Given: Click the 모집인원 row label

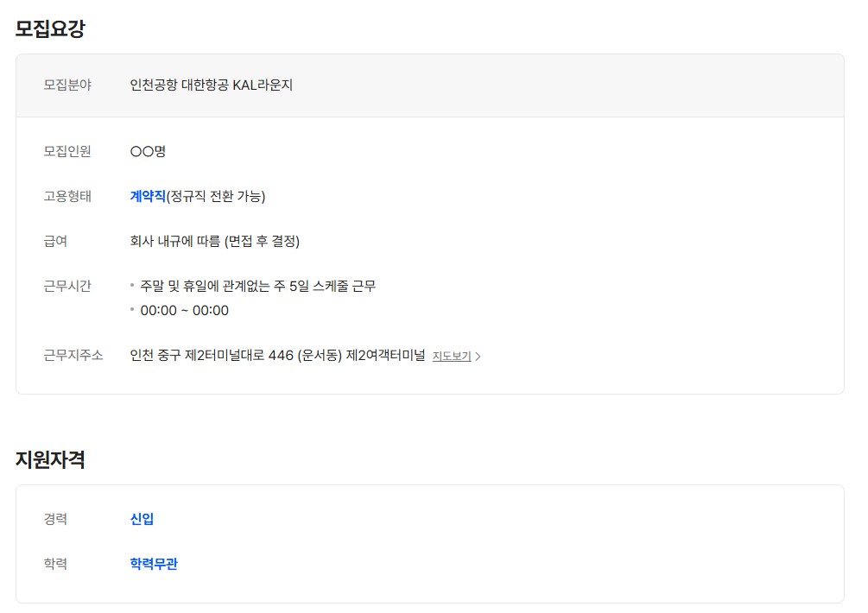Looking at the screenshot, I should click(67, 151).
